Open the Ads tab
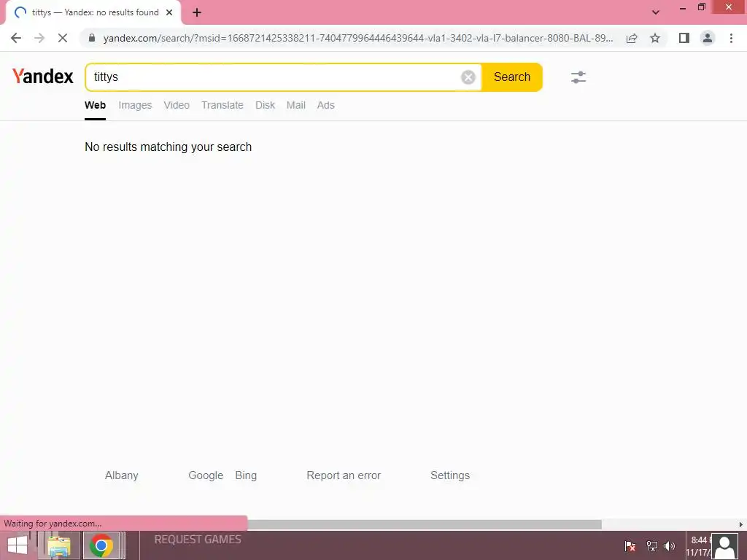747x560 pixels. [326, 105]
